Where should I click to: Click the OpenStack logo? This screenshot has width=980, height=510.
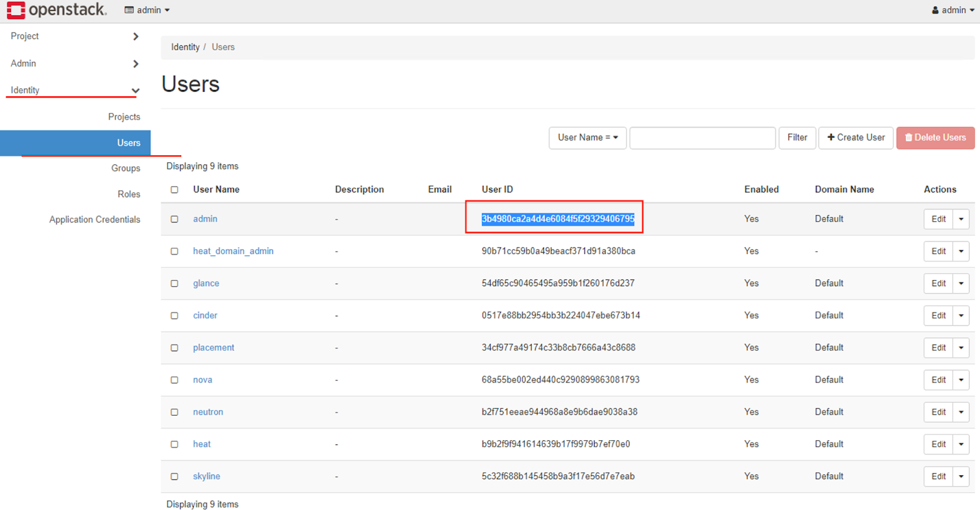56,10
